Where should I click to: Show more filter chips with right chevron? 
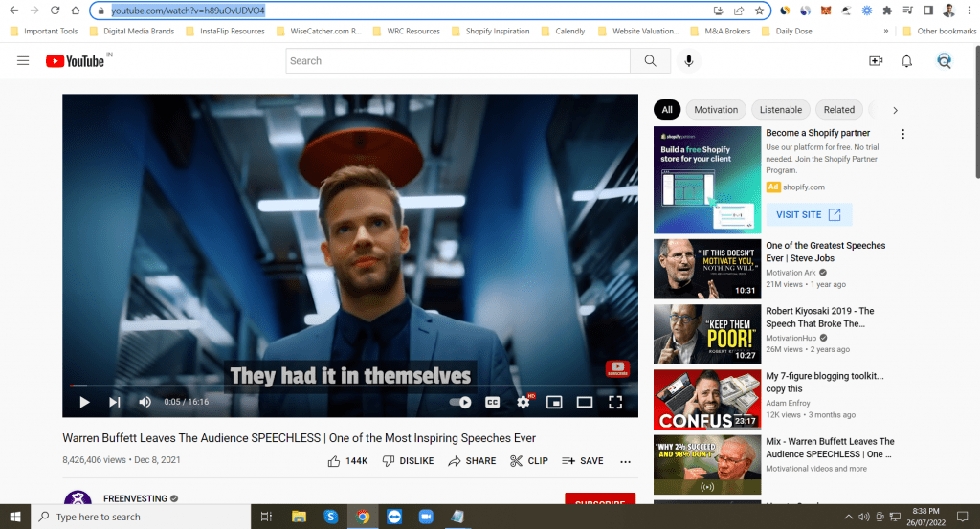[895, 110]
